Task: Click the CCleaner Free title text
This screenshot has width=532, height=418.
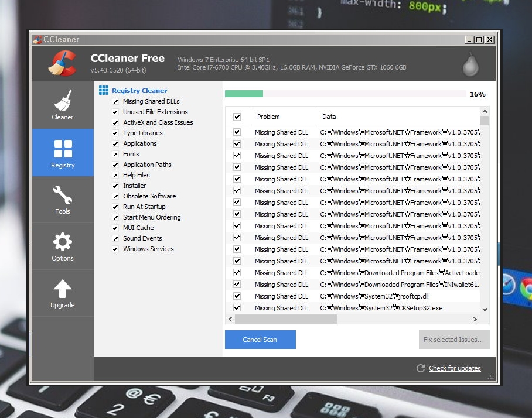Action: click(128, 59)
